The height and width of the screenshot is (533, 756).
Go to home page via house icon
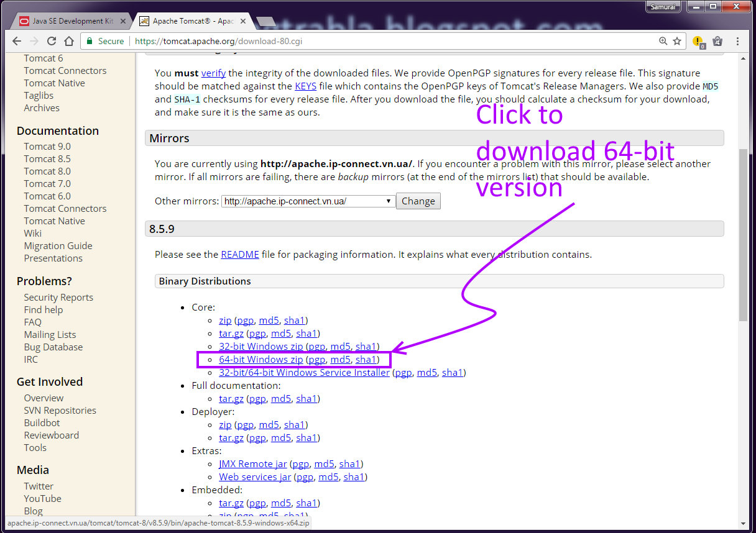tap(69, 41)
